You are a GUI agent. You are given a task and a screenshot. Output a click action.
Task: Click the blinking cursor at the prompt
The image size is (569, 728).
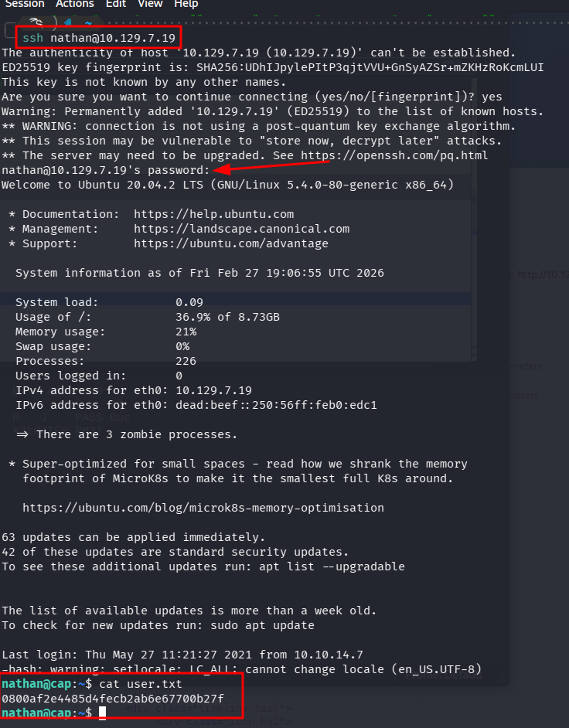pos(101,713)
